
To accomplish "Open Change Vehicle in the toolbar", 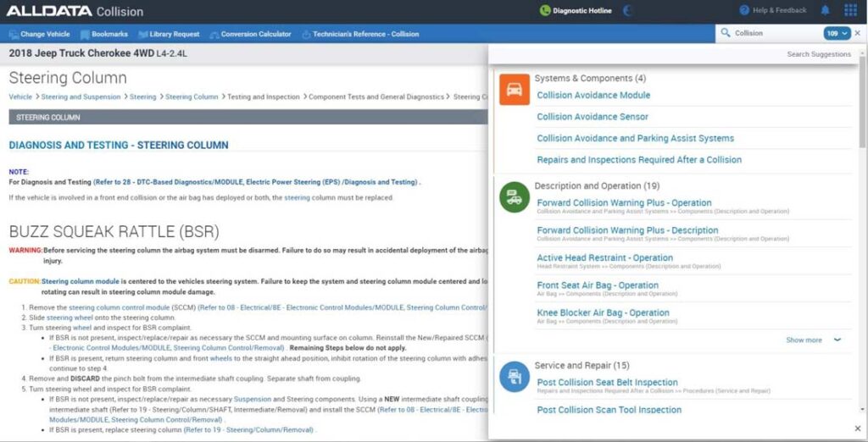I will (40, 35).
